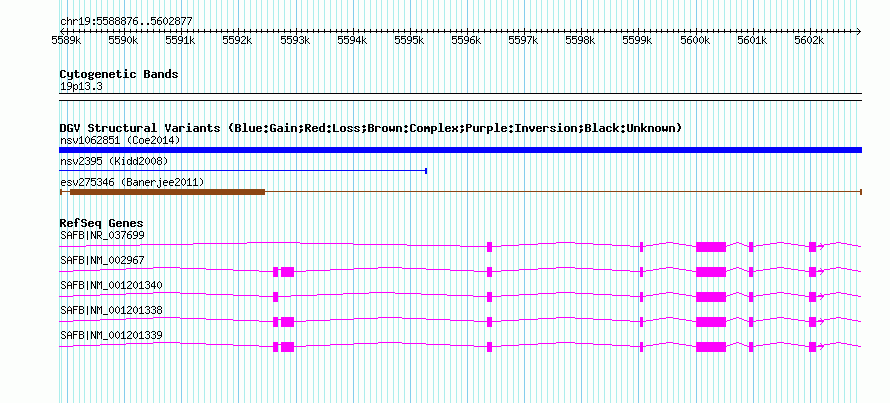Image resolution: width=890 pixels, height=403 pixels.
Task: Click the 5589k ruler tick label
Action: pyautogui.click(x=66, y=40)
